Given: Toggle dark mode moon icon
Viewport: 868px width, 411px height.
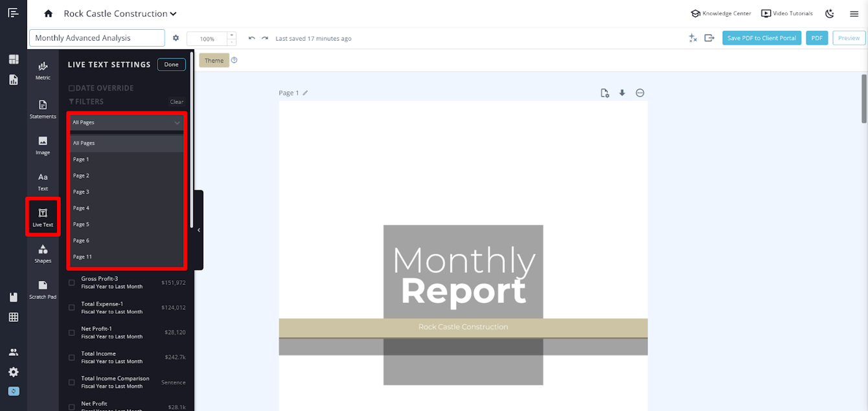Looking at the screenshot, I should pos(830,14).
